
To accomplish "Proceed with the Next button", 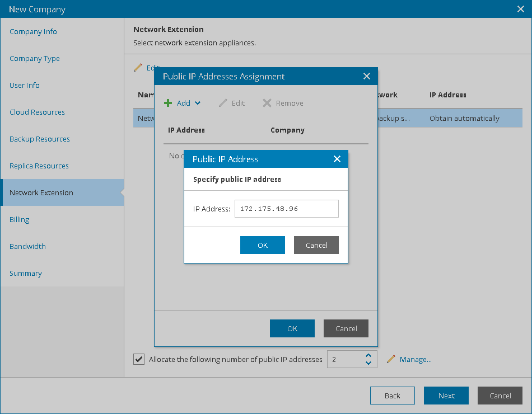I will tap(446, 396).
